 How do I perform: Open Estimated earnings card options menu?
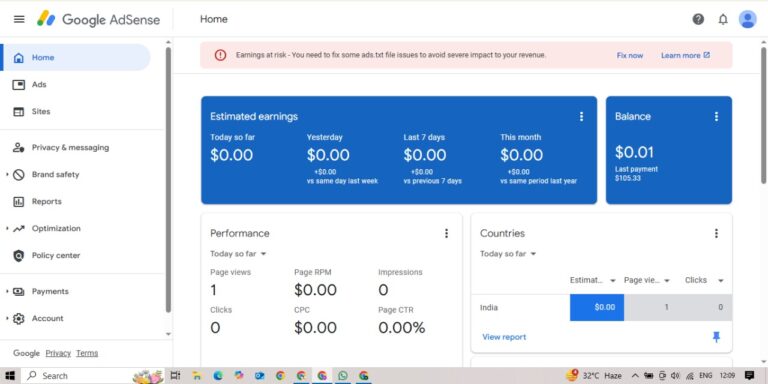581,116
